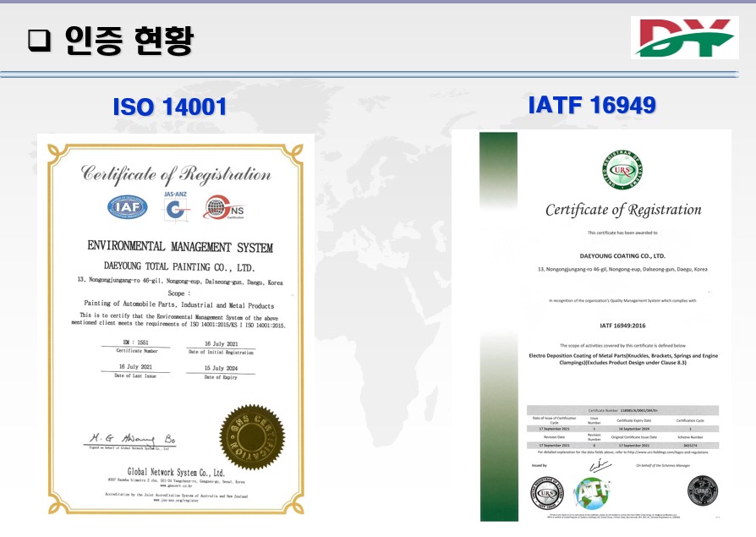756x537 pixels.
Task: Click the address line on the ISO certificate
Action: click(180, 281)
